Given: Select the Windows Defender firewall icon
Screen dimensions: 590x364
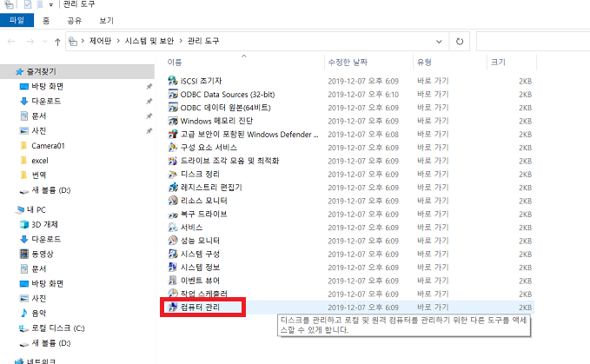Looking at the screenshot, I should [x=173, y=135].
